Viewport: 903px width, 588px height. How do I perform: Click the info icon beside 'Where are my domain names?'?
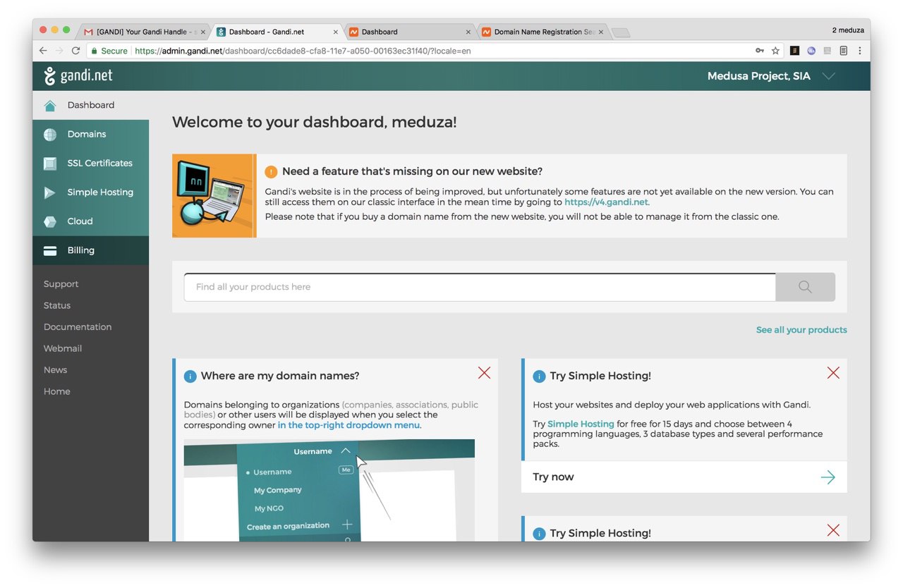[x=190, y=376]
